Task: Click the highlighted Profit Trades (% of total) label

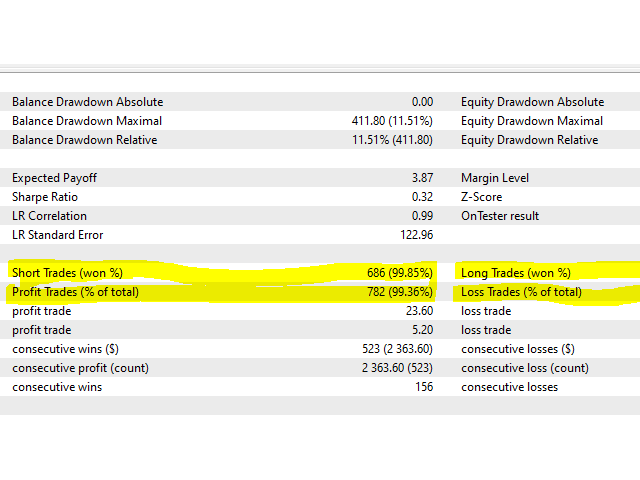Action: coord(75,292)
